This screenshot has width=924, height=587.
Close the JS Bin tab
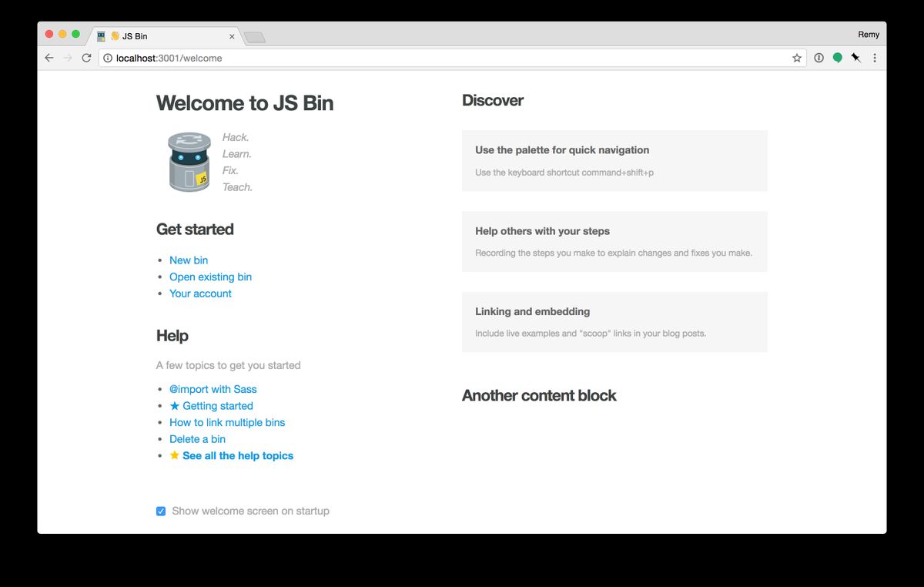pyautogui.click(x=232, y=36)
